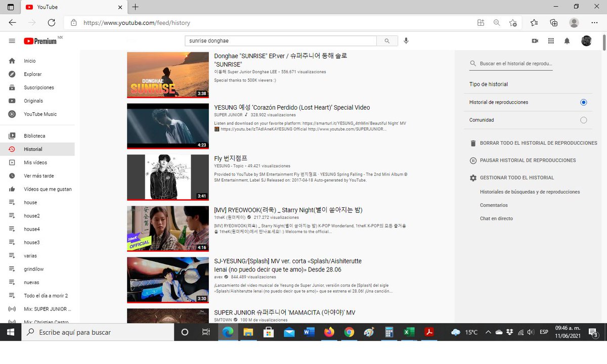The image size is (607, 364).
Task: Open the create video camera icon
Action: coord(535,41)
